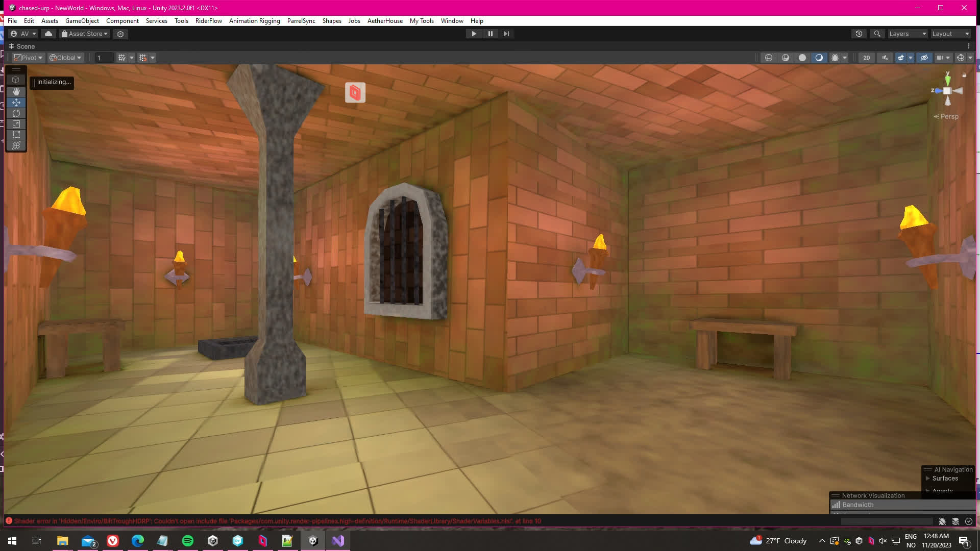
Task: Open the global Search magnifier
Action: (877, 34)
